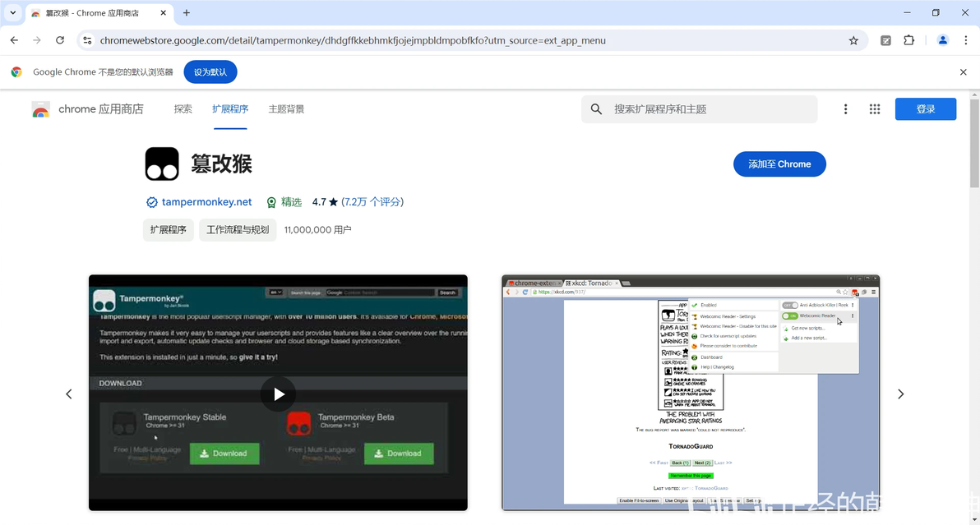Expand the tab search dropdown arrow
Screen dimensions: 980x525
coord(12,12)
